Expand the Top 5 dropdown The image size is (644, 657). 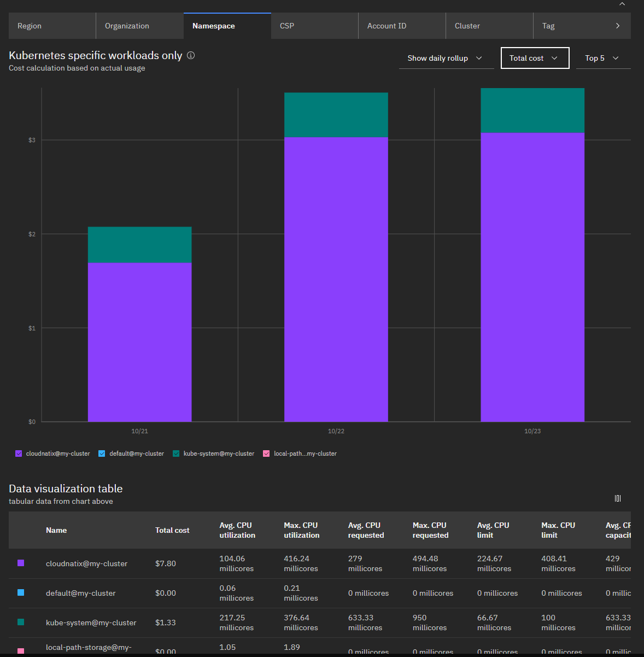(x=602, y=58)
